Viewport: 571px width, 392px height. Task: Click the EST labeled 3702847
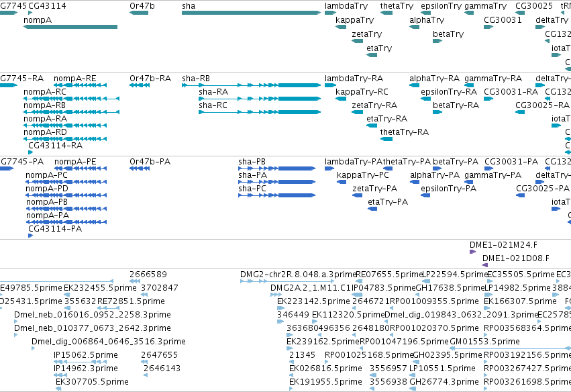(x=160, y=288)
